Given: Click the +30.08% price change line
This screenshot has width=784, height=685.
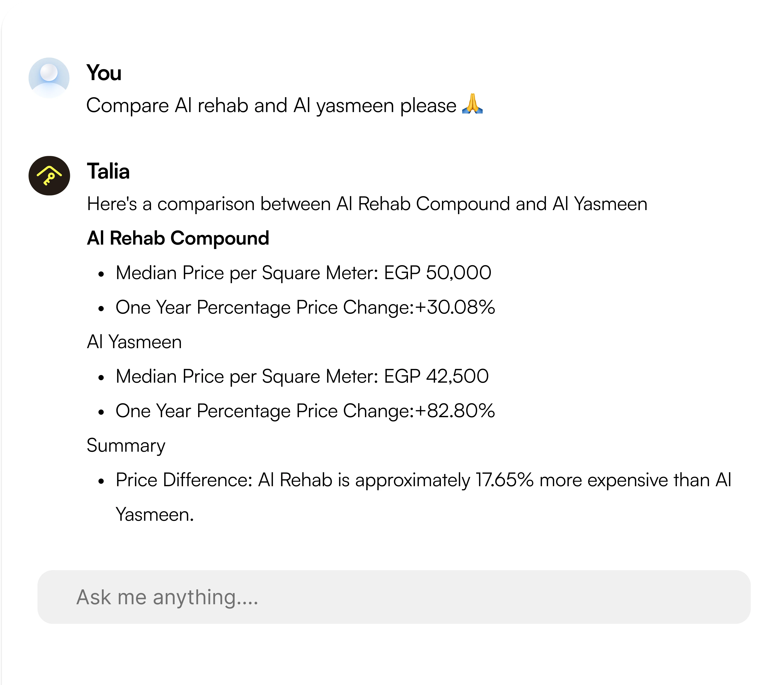Looking at the screenshot, I should 305,308.
